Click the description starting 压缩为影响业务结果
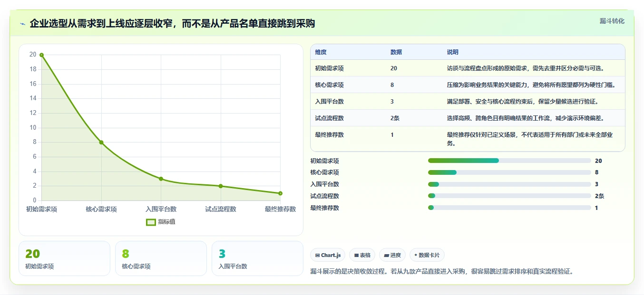 click(x=531, y=85)
